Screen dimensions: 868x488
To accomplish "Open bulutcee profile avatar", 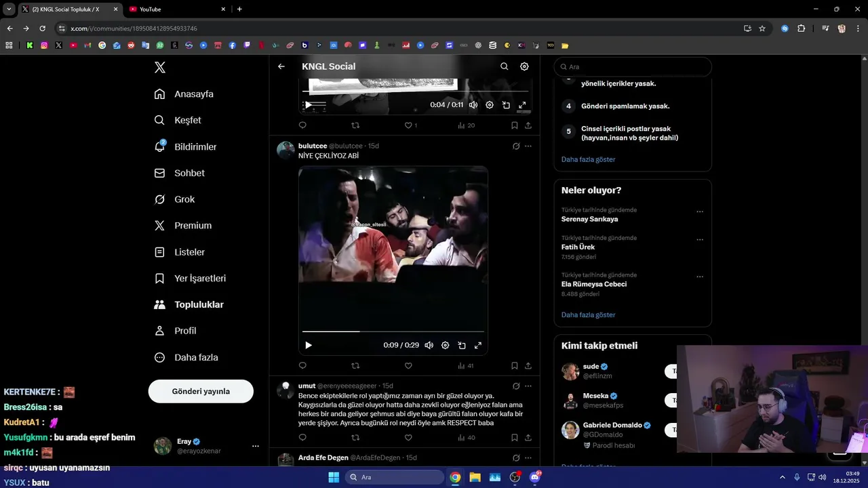I will (x=285, y=150).
